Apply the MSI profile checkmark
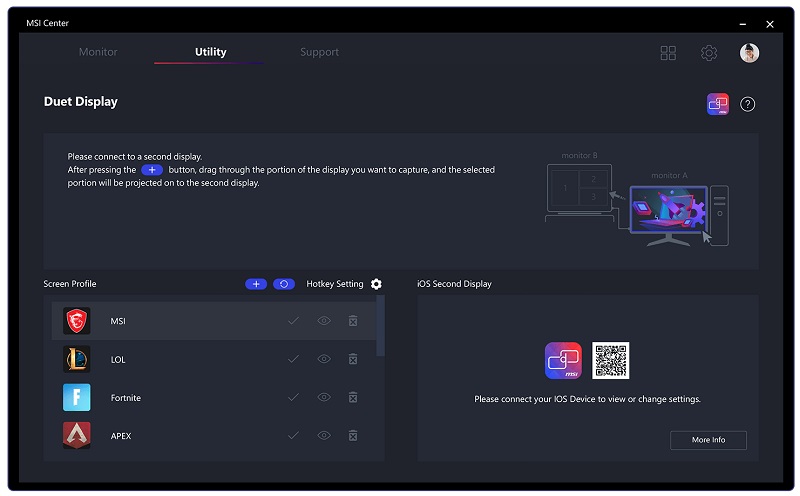Image resolution: width=800 pixels, height=496 pixels. pos(293,320)
